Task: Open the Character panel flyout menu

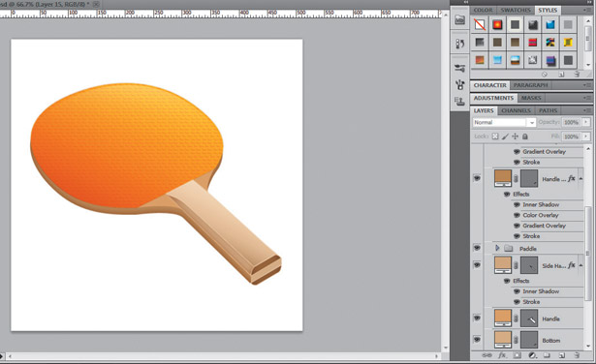Action: pos(587,85)
